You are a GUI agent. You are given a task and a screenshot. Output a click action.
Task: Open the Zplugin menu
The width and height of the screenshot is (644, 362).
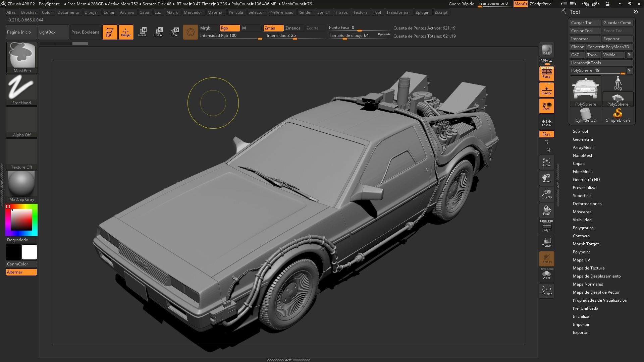[422, 12]
